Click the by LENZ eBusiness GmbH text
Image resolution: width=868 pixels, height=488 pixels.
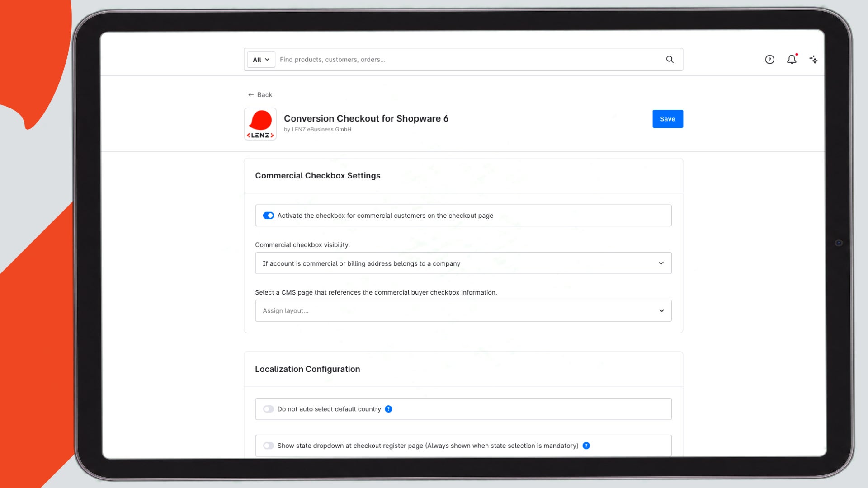[x=317, y=129]
